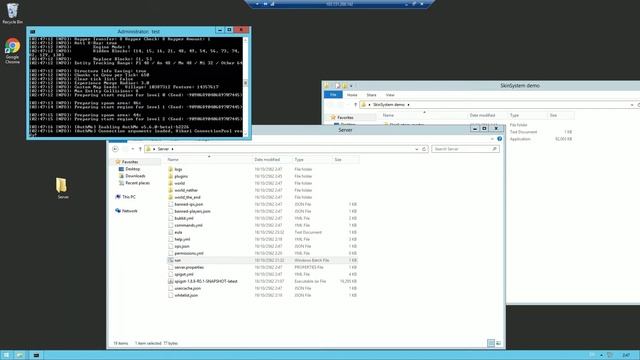Open File Explorer from the taskbar
The height and width of the screenshot is (360, 640).
(x=20, y=355)
